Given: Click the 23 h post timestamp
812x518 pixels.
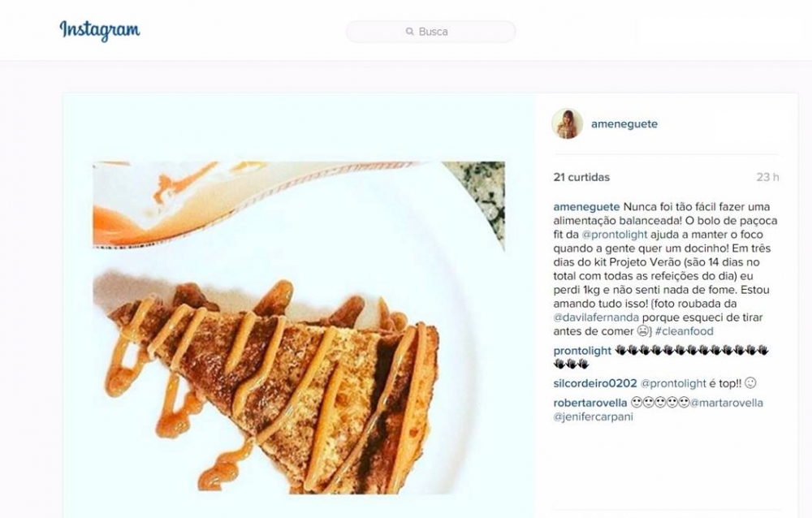Looking at the screenshot, I should (x=767, y=177).
